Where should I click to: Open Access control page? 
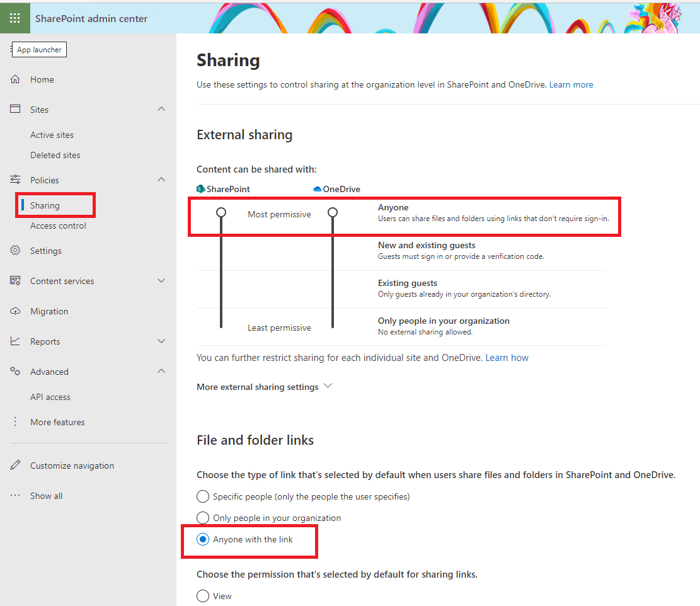coord(58,226)
